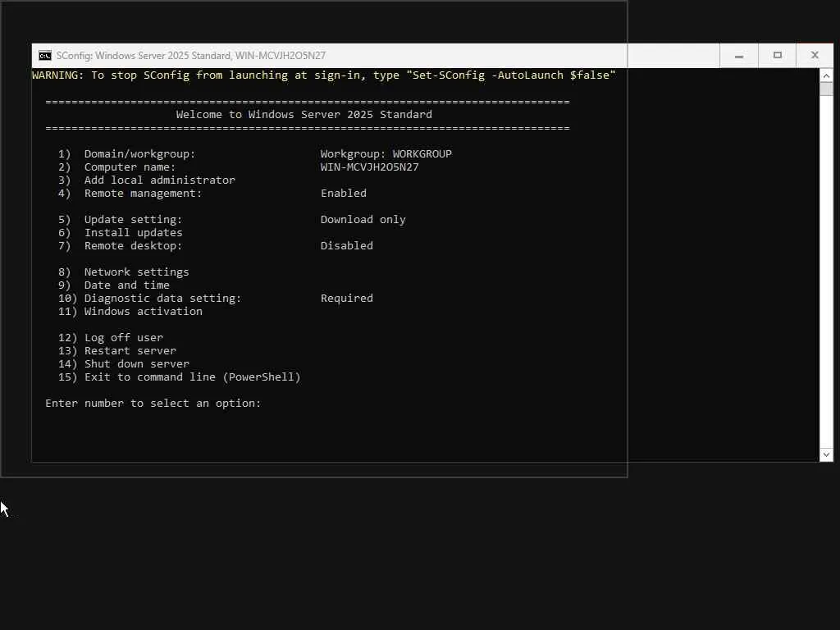Click 'Workgroup: WORKGROUP' value
Viewport: 840px width, 630px height.
click(386, 154)
